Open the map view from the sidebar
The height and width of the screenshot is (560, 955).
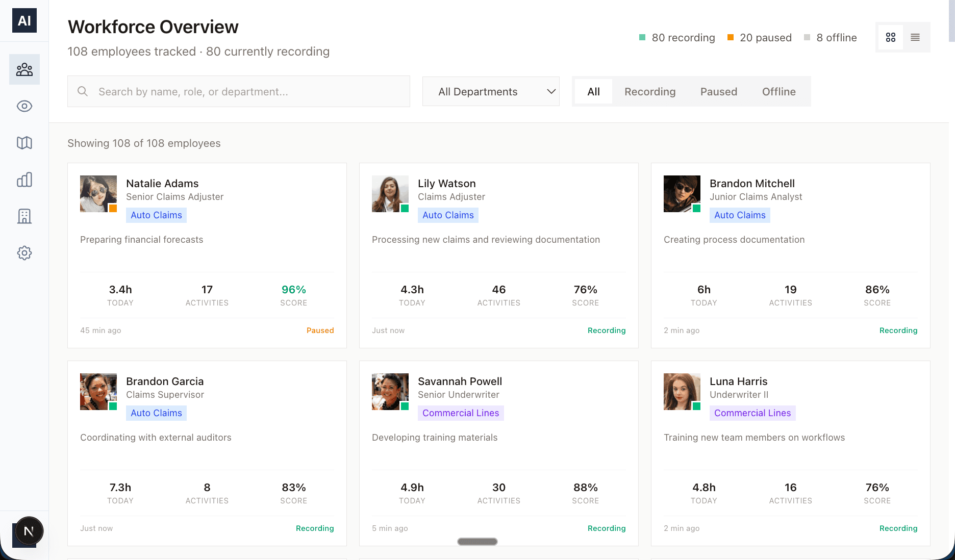pyautogui.click(x=24, y=143)
